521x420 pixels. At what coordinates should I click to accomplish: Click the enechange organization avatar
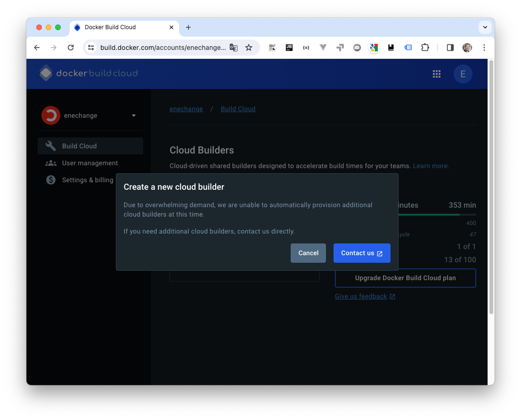[x=50, y=115]
